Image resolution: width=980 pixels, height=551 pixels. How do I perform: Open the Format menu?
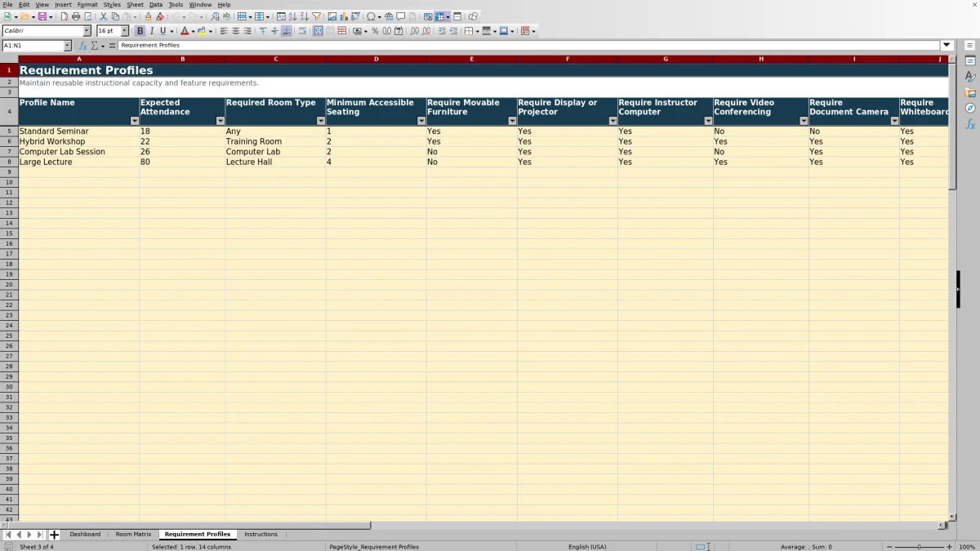pos(87,5)
